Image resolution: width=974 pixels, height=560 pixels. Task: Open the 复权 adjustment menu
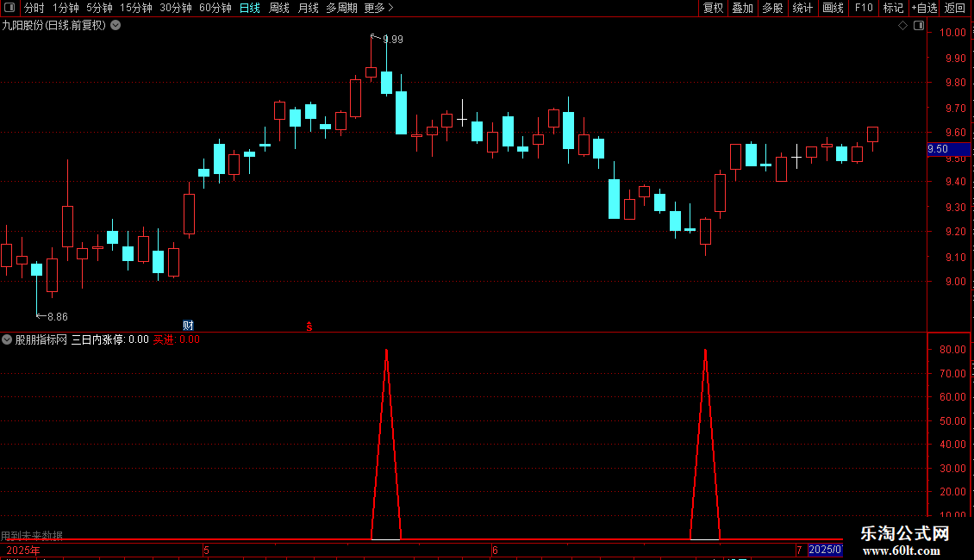click(x=713, y=8)
